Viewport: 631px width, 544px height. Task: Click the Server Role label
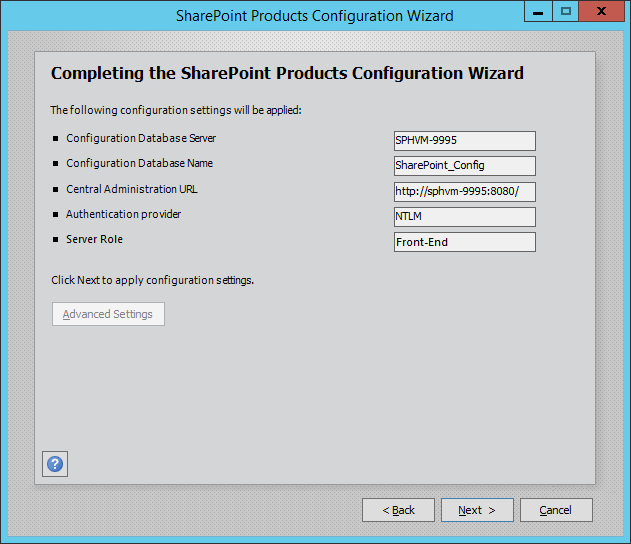tap(94, 239)
